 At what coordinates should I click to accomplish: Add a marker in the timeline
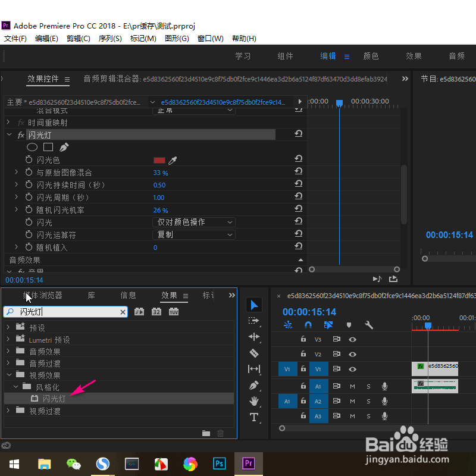click(x=349, y=325)
